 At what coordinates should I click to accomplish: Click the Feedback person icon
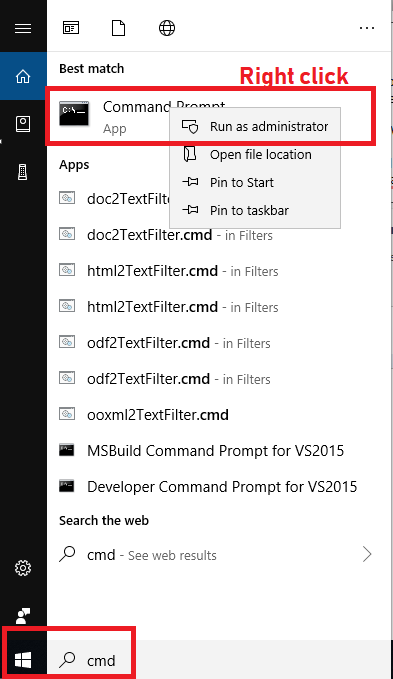(23, 616)
